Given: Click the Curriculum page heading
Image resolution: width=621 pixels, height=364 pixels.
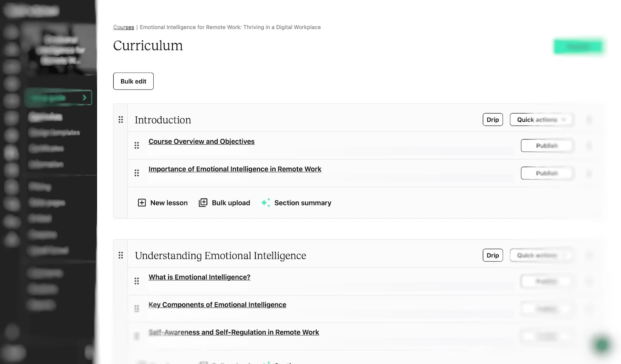Looking at the screenshot, I should [x=148, y=46].
